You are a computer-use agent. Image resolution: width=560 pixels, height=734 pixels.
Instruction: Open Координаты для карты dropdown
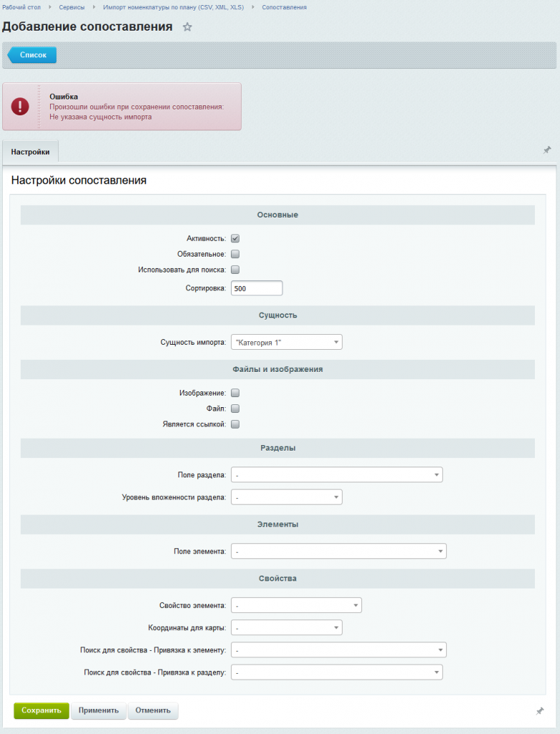[287, 628]
